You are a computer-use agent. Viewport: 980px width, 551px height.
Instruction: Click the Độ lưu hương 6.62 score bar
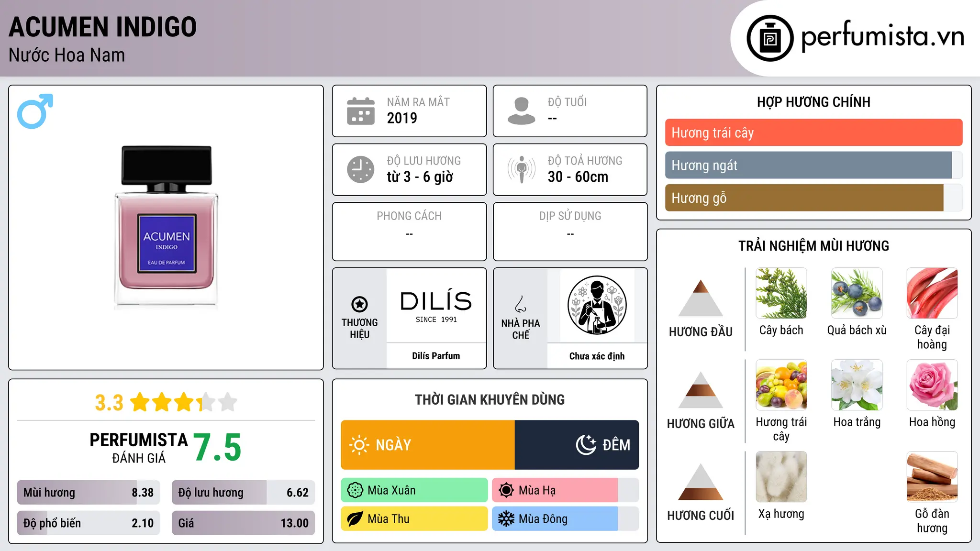coord(243,493)
